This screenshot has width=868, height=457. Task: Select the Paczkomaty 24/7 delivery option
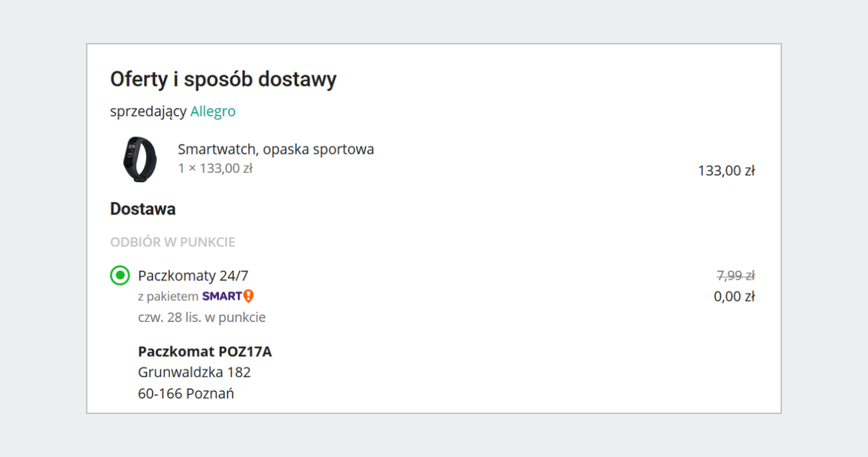tap(194, 276)
